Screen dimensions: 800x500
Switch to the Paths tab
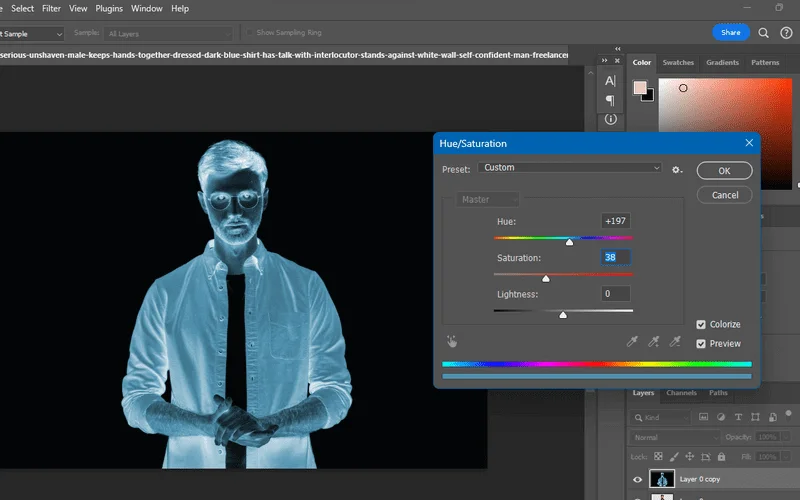point(718,393)
